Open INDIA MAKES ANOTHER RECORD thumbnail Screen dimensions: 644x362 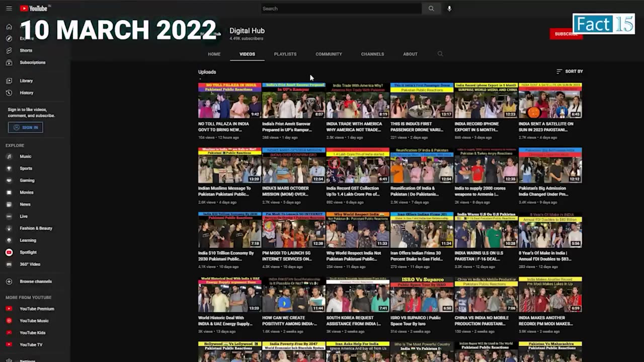coord(550,294)
